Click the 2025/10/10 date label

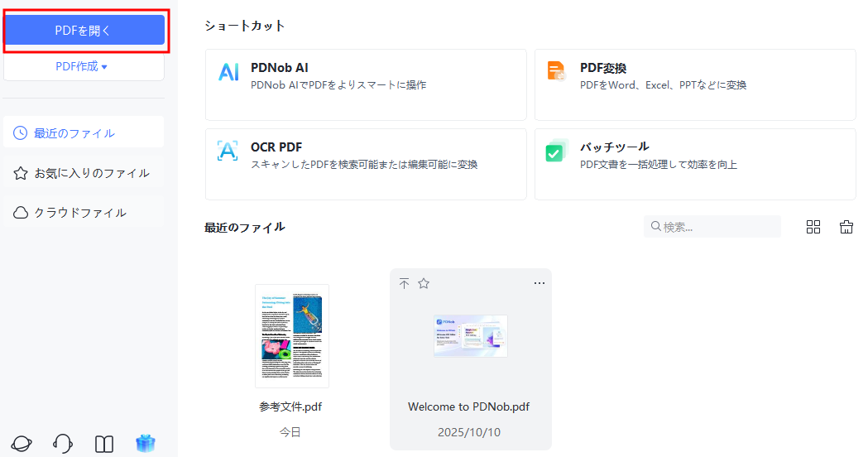click(469, 432)
